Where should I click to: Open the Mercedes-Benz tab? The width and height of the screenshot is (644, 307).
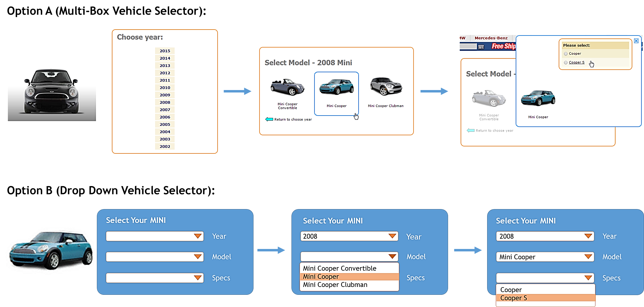point(491,38)
